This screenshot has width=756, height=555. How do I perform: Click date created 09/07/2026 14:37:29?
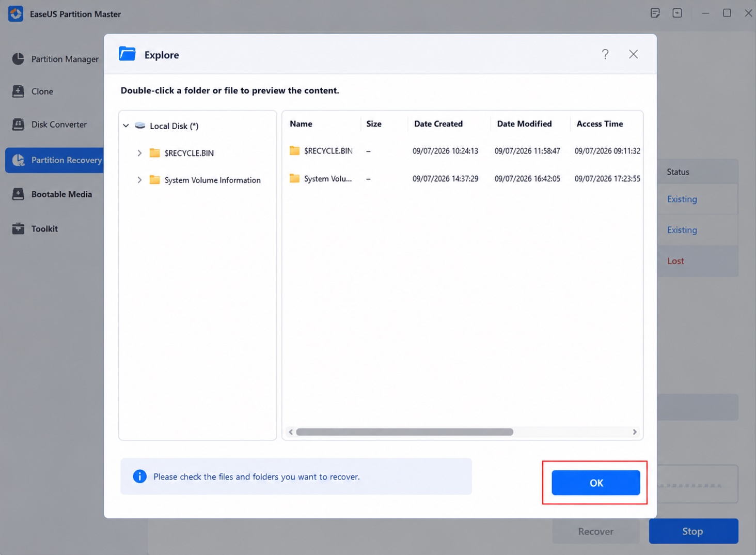445,179
